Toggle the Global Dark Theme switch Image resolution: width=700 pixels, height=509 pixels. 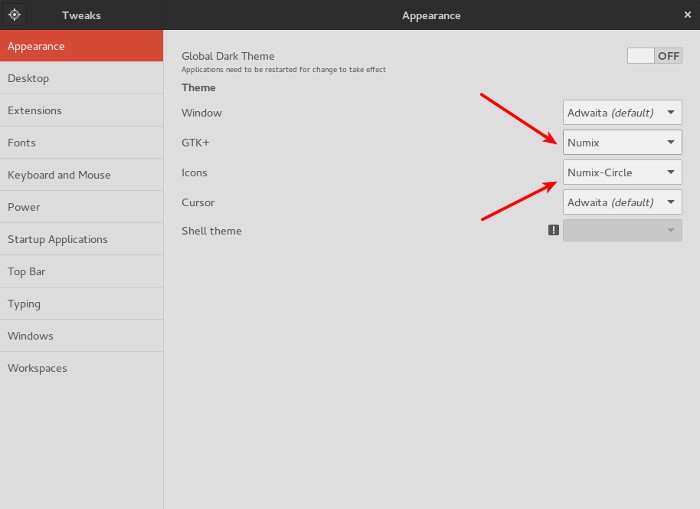pos(654,56)
